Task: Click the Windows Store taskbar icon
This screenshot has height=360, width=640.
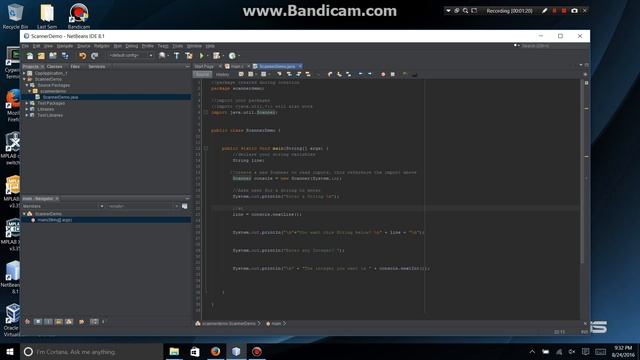Action: [195, 351]
